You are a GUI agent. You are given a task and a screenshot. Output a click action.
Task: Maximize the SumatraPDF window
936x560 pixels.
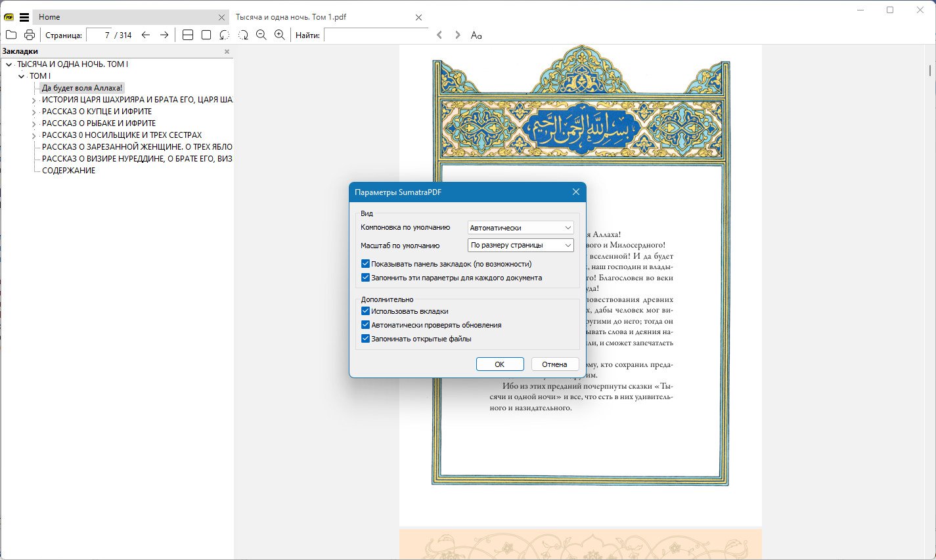coord(890,10)
